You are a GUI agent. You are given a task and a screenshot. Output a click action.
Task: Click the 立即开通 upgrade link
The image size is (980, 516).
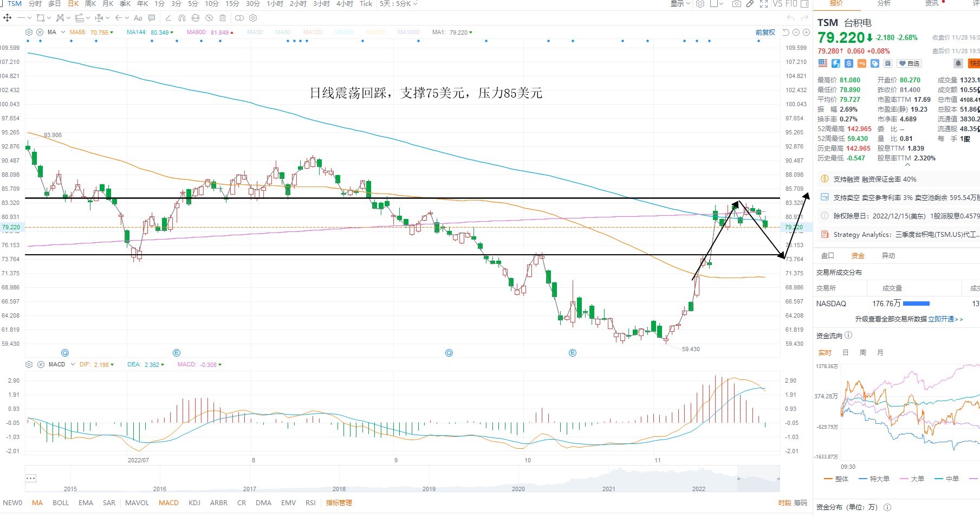[x=945, y=319]
